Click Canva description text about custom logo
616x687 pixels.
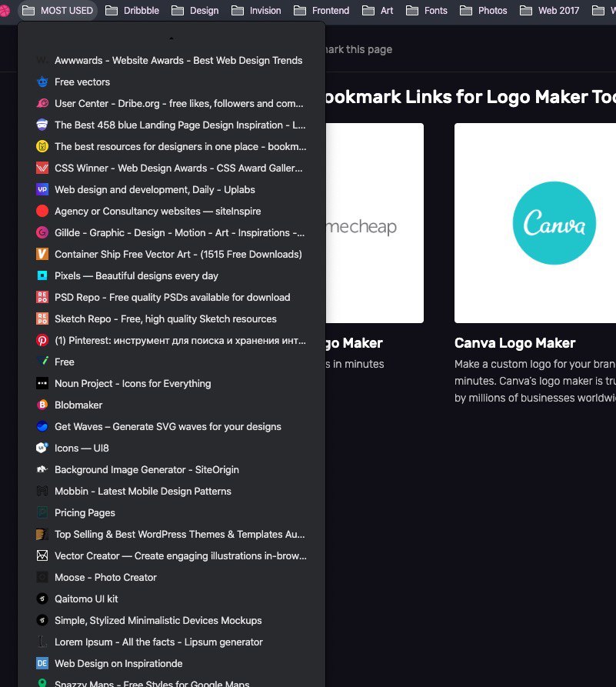coord(535,381)
